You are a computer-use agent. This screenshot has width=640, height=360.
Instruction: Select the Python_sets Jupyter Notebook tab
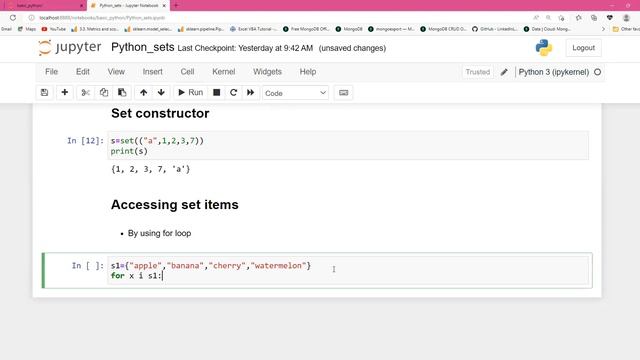click(x=129, y=6)
